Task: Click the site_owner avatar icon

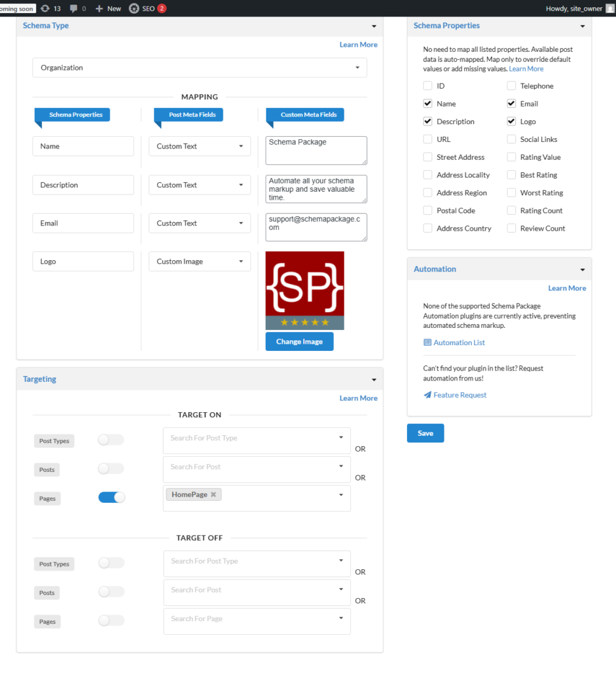Action: [609, 9]
